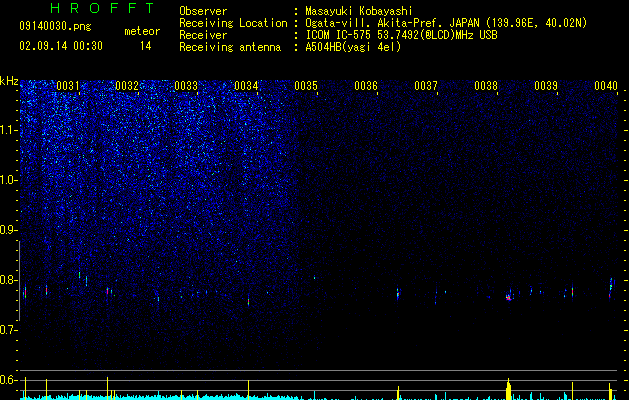
Task: Click the 0039 time marker
Action: click(x=546, y=86)
